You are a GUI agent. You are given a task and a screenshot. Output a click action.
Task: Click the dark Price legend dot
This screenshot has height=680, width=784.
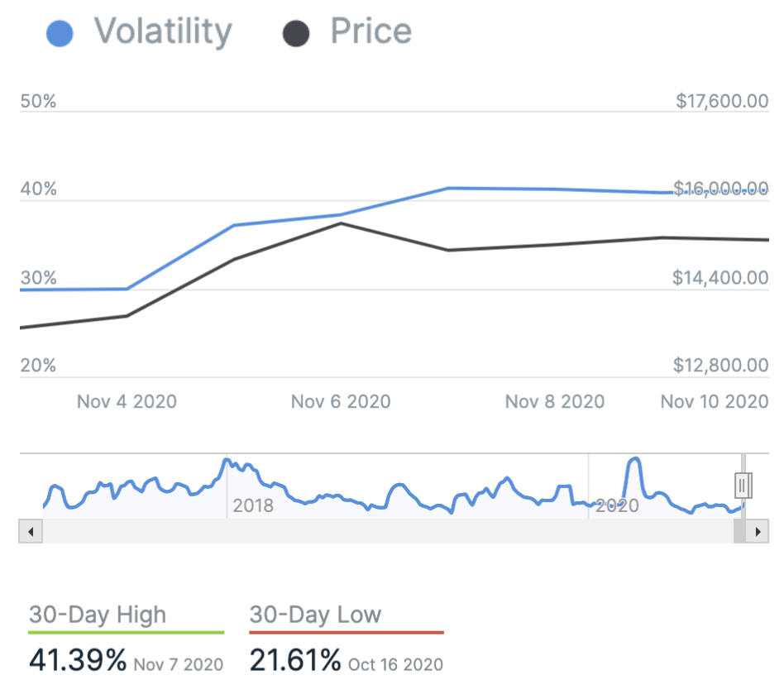coord(296,34)
